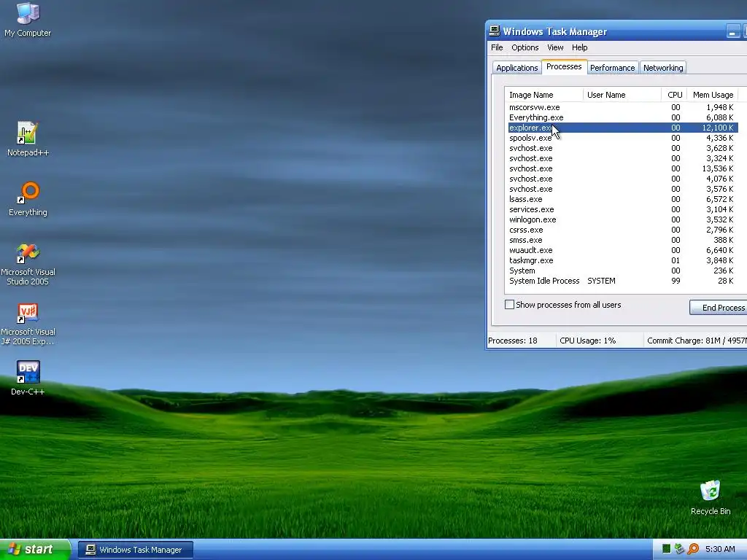Switch to the Performance tab
Screen dimensions: 747x560
[612, 68]
